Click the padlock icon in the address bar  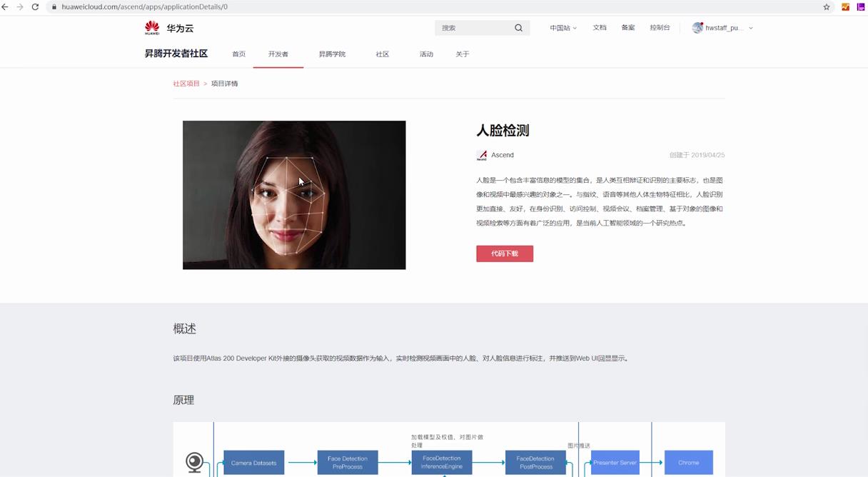(54, 7)
